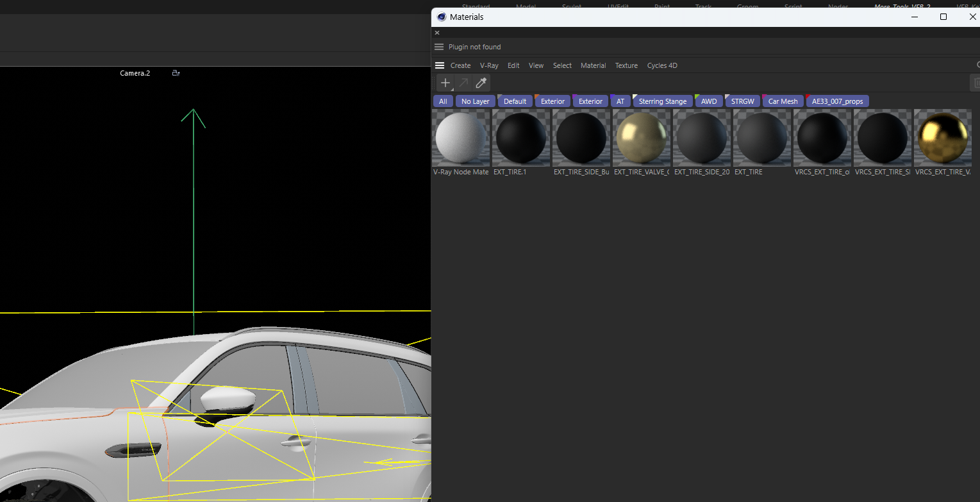980x502 pixels.
Task: Open the V-Ray menu
Action: pyautogui.click(x=489, y=65)
